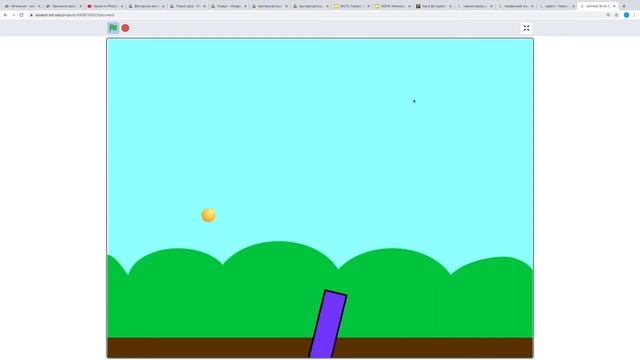Close the active Scratch project tab
Viewport: 640px width, 360px height.
[614, 6]
